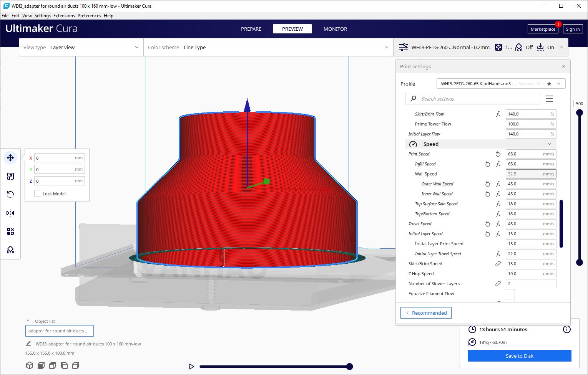The width and height of the screenshot is (588, 375).
Task: Open the Extensions menu
Action: pos(64,16)
